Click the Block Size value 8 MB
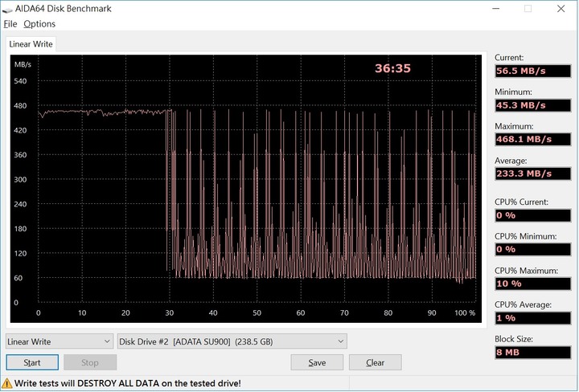The width and height of the screenshot is (579, 392). click(x=533, y=352)
